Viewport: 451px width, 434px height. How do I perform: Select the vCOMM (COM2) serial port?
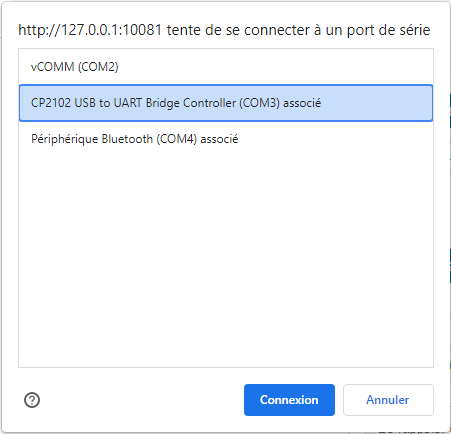click(x=226, y=67)
